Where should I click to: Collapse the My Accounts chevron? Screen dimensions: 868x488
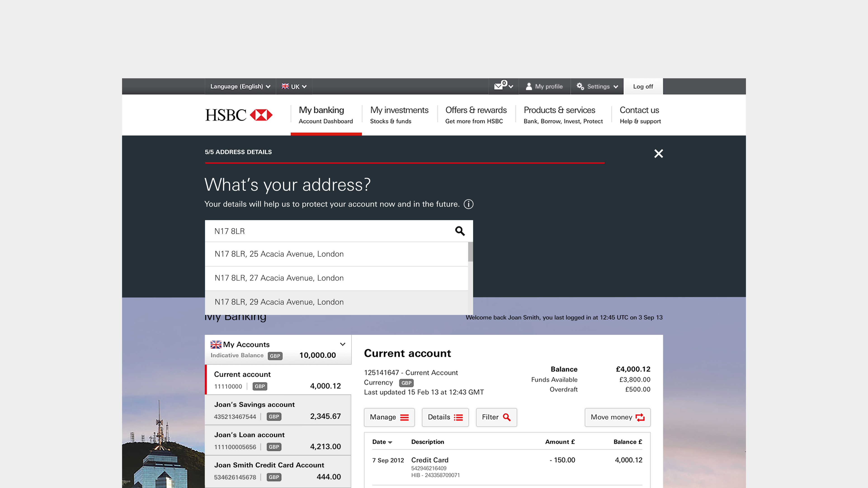[x=343, y=344]
